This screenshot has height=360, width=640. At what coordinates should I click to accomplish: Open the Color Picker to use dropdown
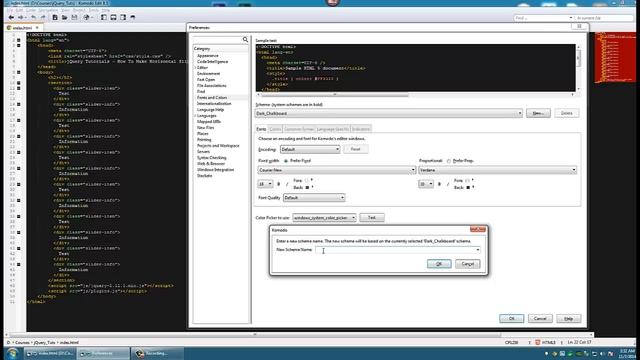point(324,218)
